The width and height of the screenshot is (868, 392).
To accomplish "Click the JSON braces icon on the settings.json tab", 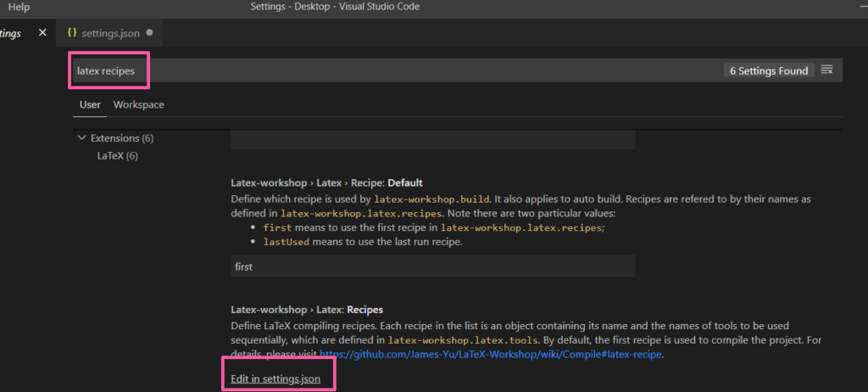I will 71,33.
